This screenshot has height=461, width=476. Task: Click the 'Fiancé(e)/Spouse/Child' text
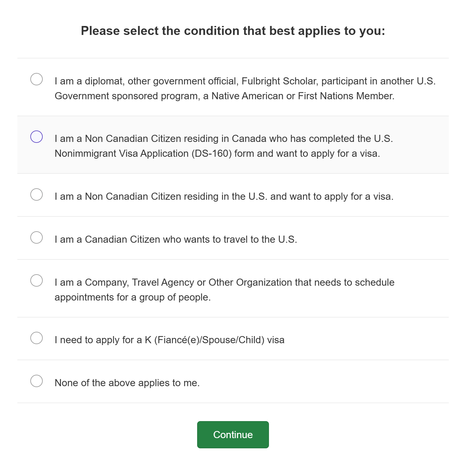click(x=209, y=340)
